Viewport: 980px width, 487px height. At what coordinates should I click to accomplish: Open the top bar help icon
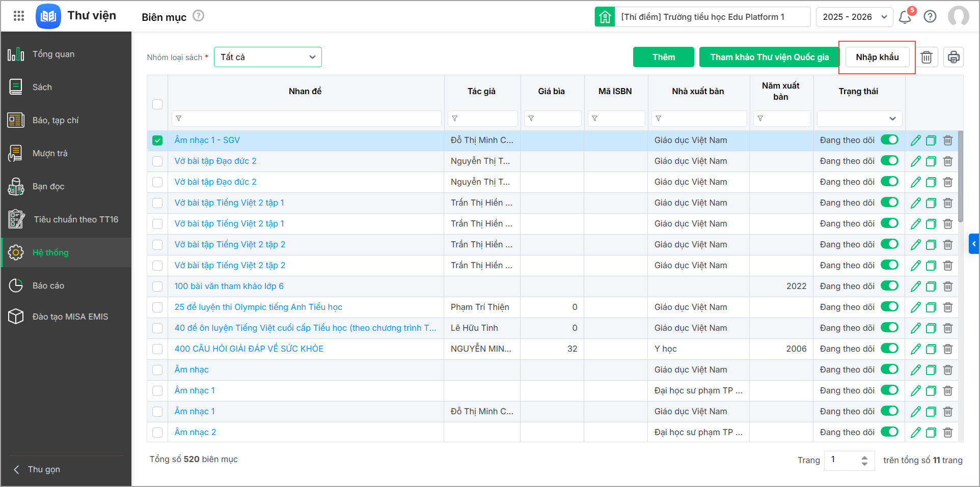(x=930, y=17)
